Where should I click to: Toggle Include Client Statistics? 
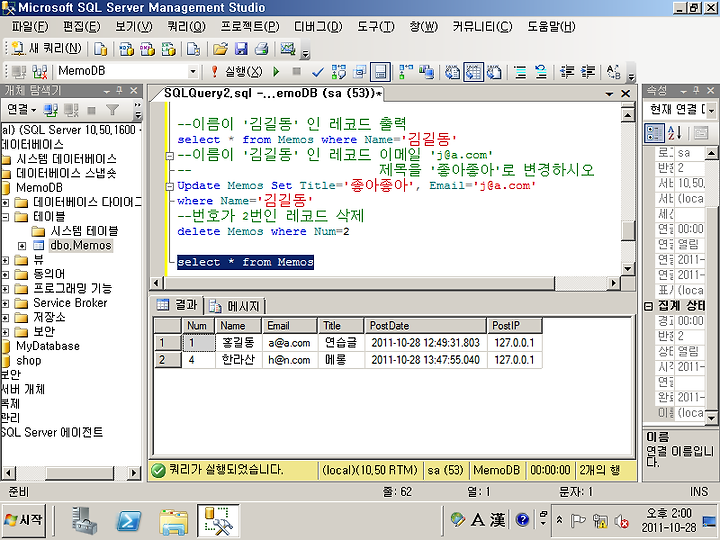pyautogui.click(x=427, y=72)
